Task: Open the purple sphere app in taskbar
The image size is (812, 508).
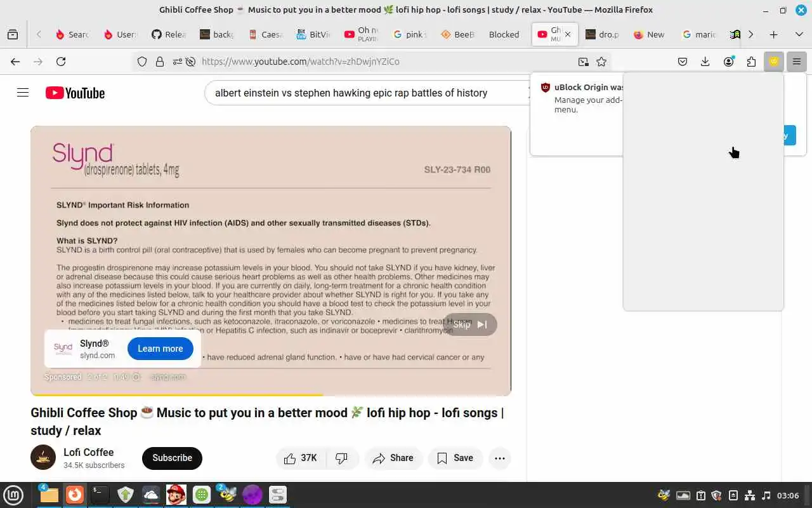Action: [252, 495]
